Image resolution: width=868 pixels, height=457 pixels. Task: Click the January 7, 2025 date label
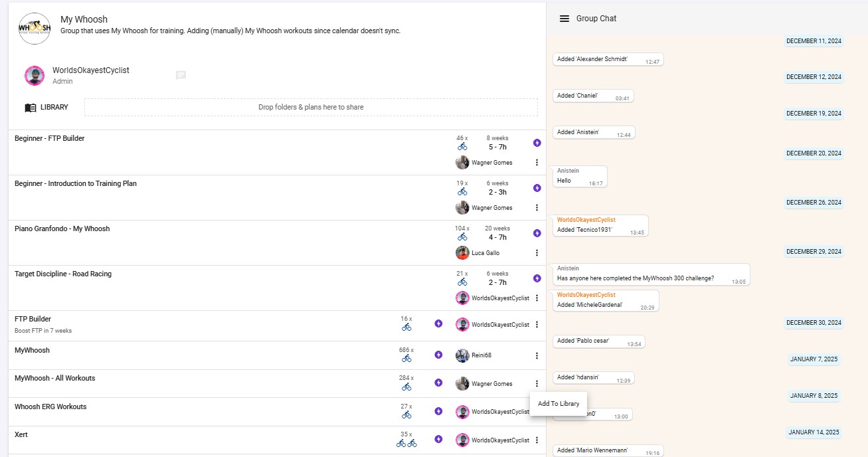(x=814, y=359)
